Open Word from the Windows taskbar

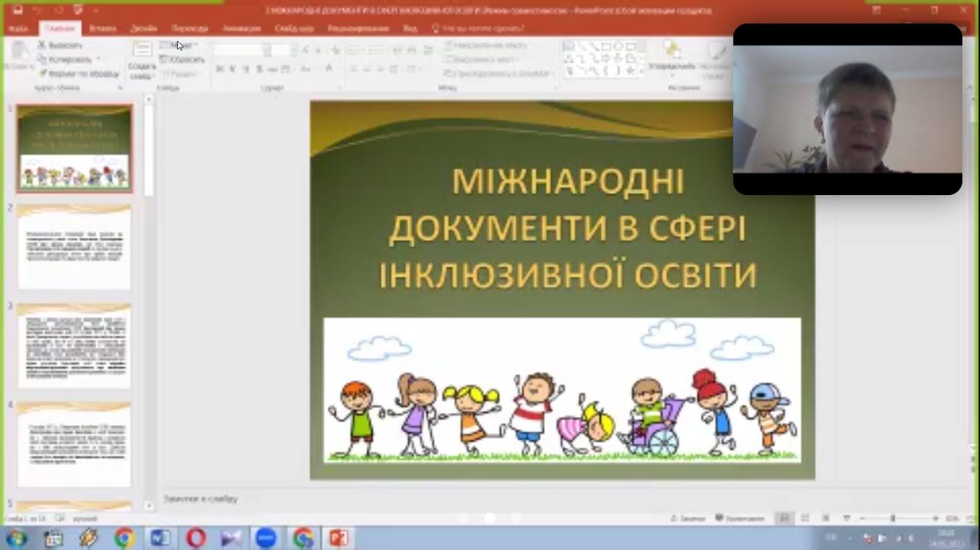point(160,538)
